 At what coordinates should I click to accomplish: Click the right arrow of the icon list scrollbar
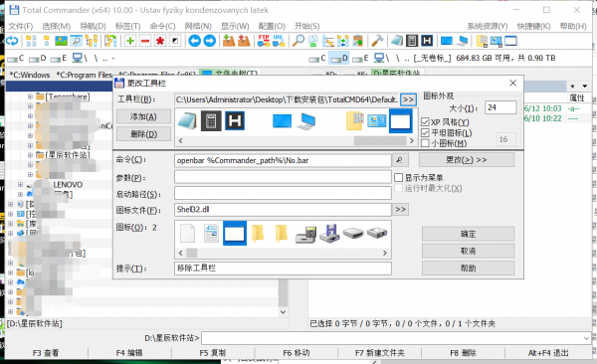pyautogui.click(x=385, y=254)
